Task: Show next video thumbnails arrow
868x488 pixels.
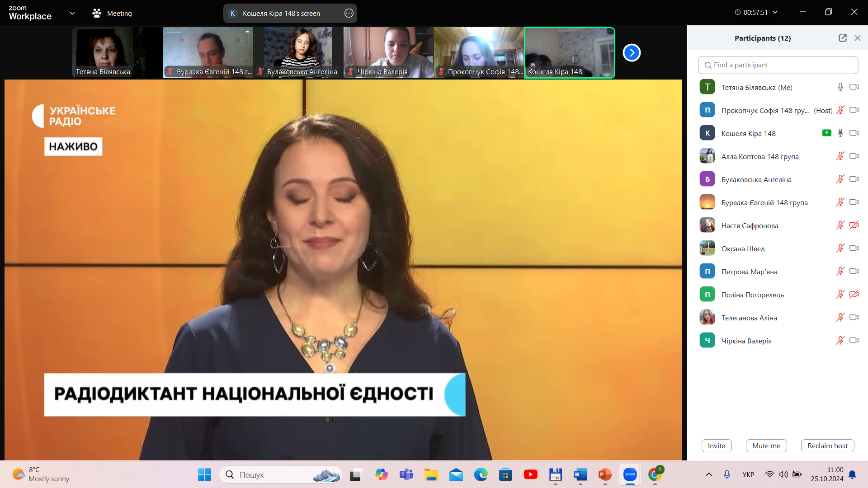Action: (x=632, y=53)
